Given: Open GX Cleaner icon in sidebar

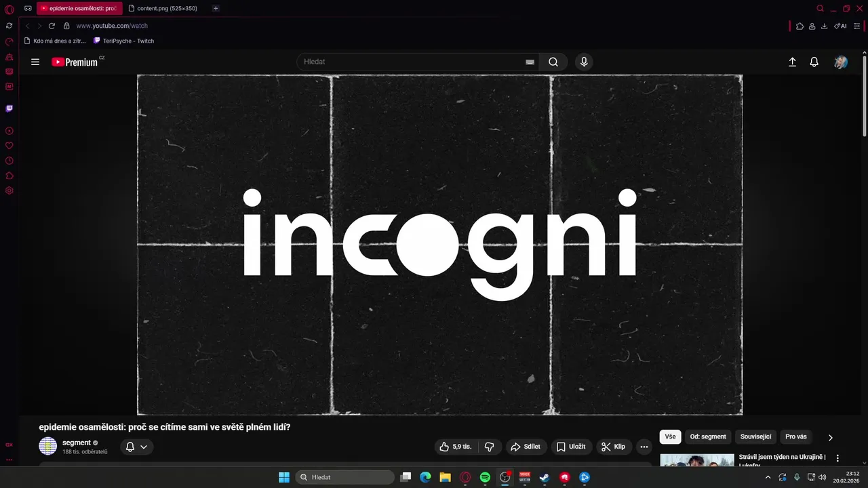Looking at the screenshot, I should tap(9, 57).
